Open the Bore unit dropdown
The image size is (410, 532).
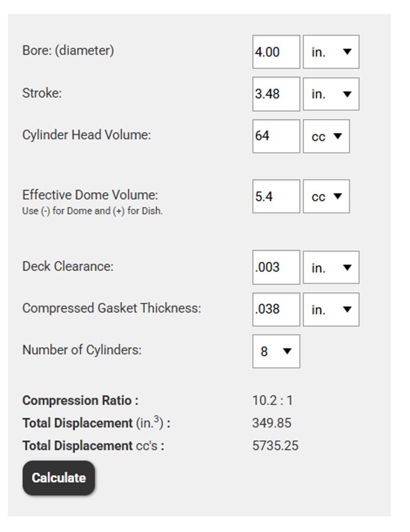coord(331,51)
